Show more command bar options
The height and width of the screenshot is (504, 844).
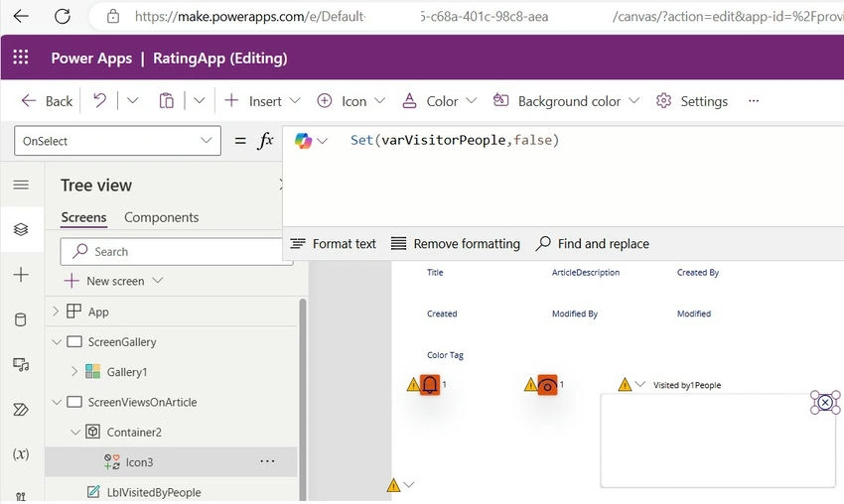(x=754, y=100)
